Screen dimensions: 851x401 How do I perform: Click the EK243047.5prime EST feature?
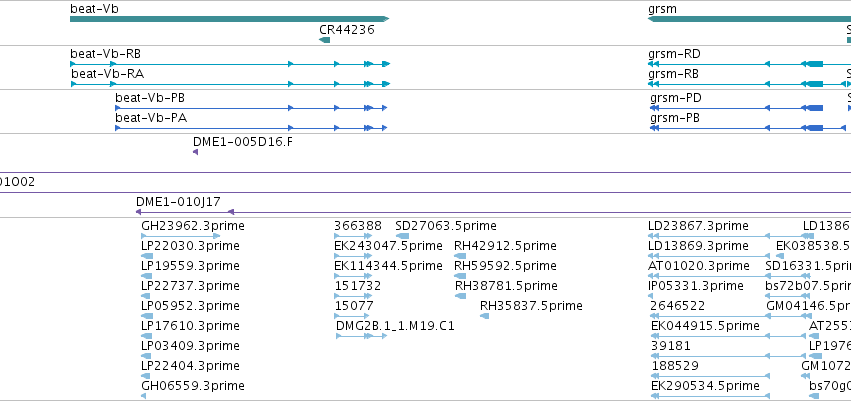click(353, 256)
